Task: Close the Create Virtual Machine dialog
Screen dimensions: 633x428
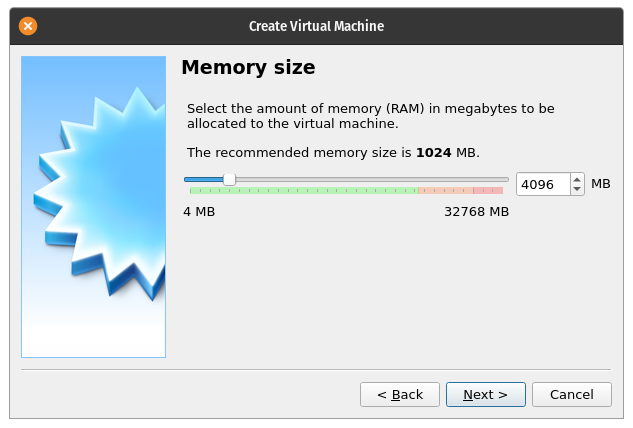Action: (28, 26)
